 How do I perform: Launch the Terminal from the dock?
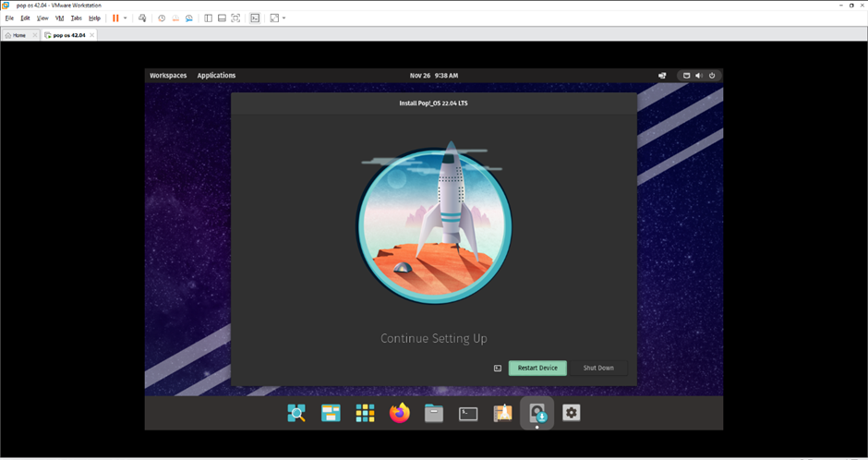coord(468,413)
